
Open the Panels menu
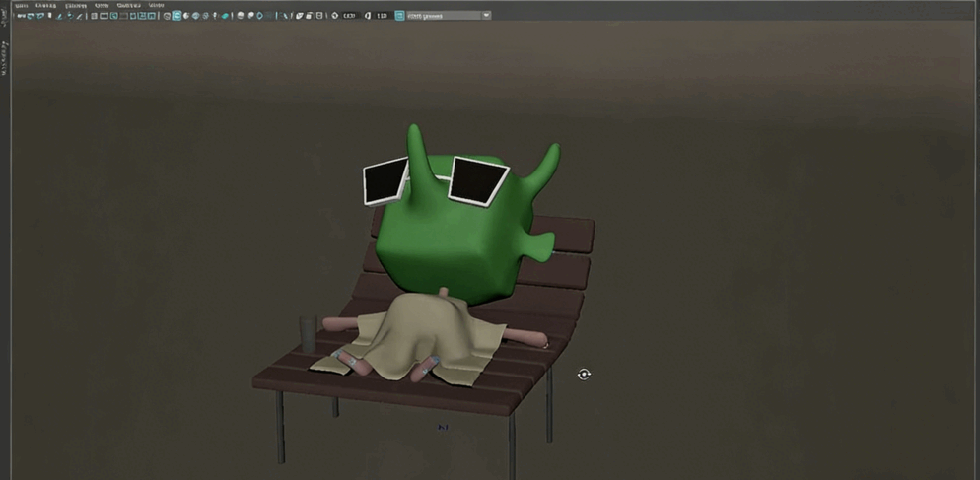coord(156,6)
